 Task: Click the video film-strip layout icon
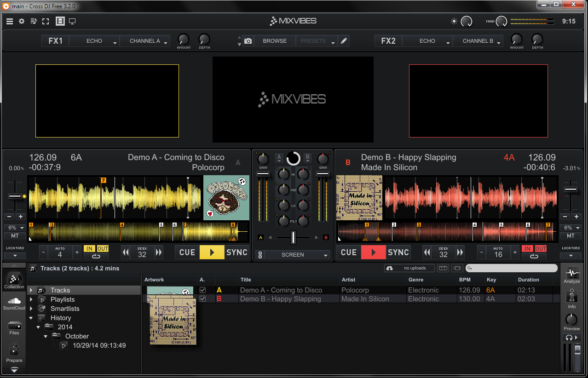60,21
